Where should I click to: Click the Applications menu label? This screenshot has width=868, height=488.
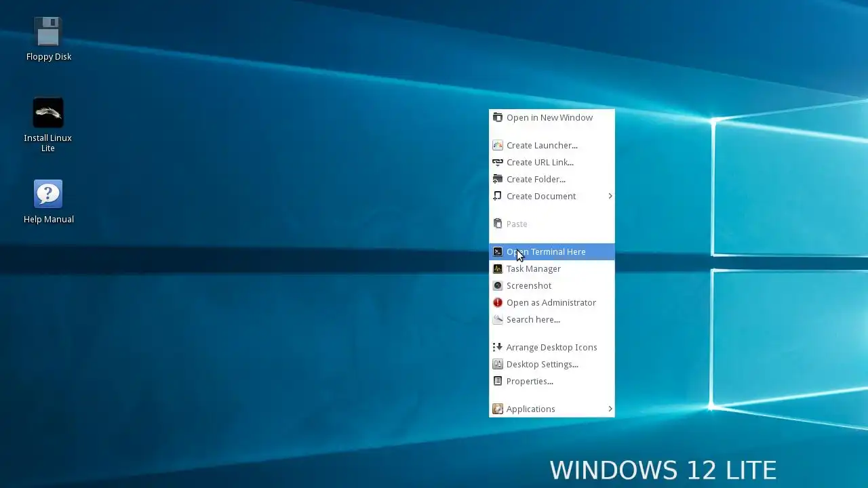tap(530, 409)
